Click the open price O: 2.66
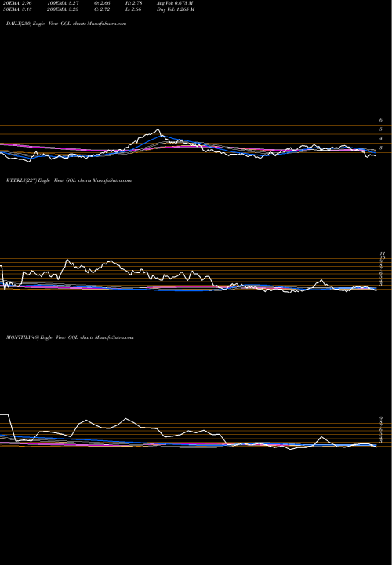This screenshot has width=392, height=565. [103, 3]
